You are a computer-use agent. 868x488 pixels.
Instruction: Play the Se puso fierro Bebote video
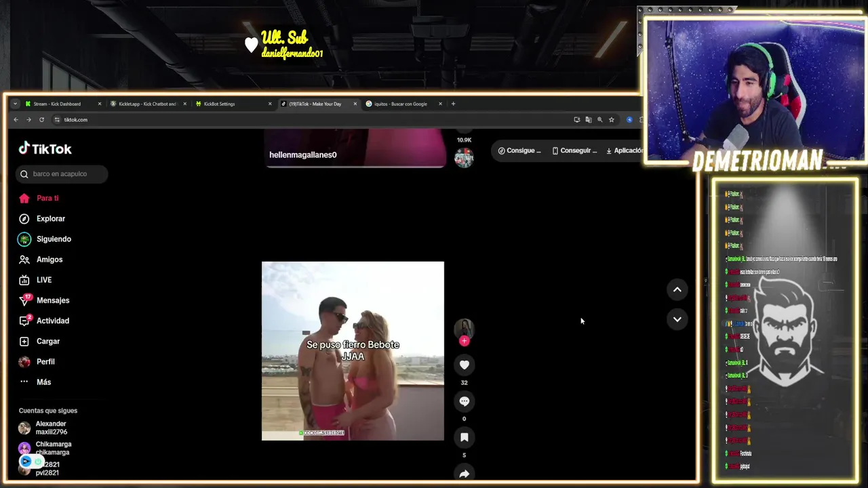pyautogui.click(x=353, y=351)
